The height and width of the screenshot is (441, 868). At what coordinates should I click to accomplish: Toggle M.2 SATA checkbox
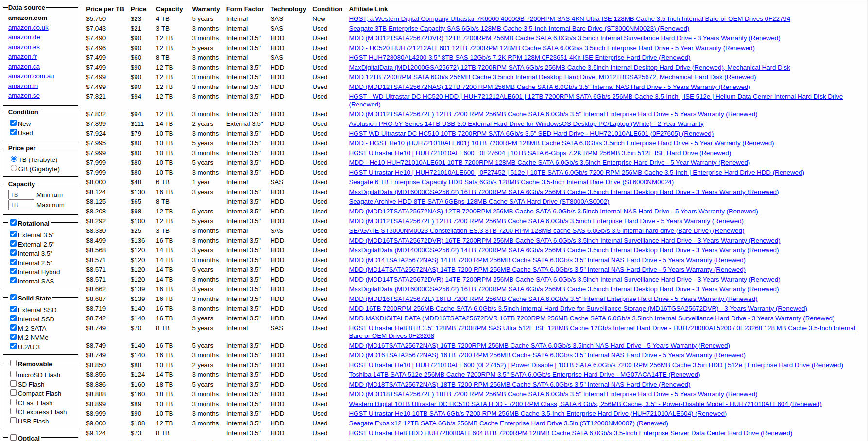[x=14, y=328]
